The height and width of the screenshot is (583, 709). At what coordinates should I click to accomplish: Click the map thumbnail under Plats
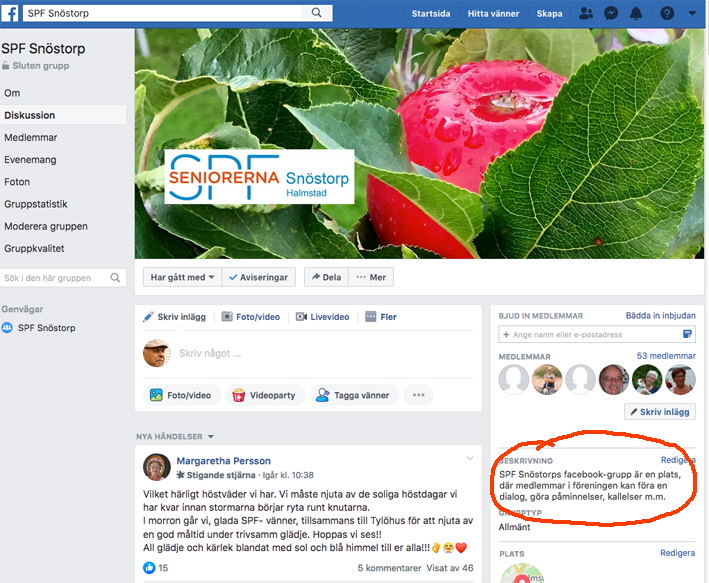[523, 573]
